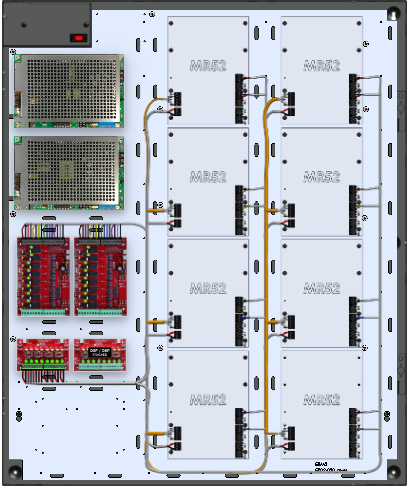Select the third MR52 board in the right column
This screenshot has width=407, height=488.
point(322,293)
